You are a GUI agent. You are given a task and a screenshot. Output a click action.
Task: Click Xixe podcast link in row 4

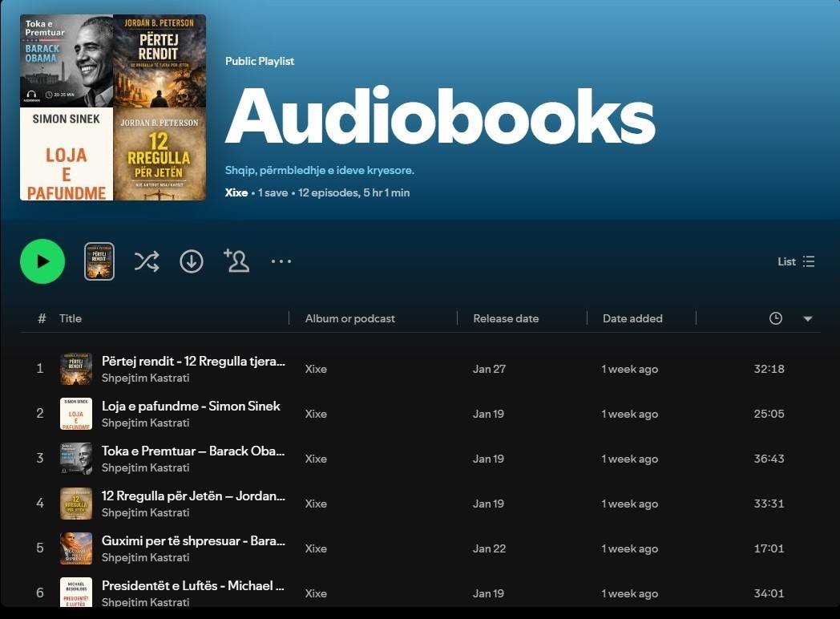point(316,504)
